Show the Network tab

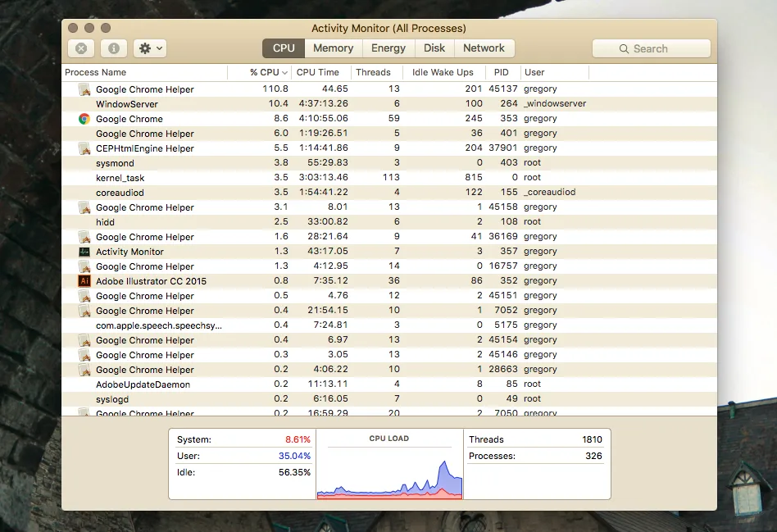[x=484, y=48]
